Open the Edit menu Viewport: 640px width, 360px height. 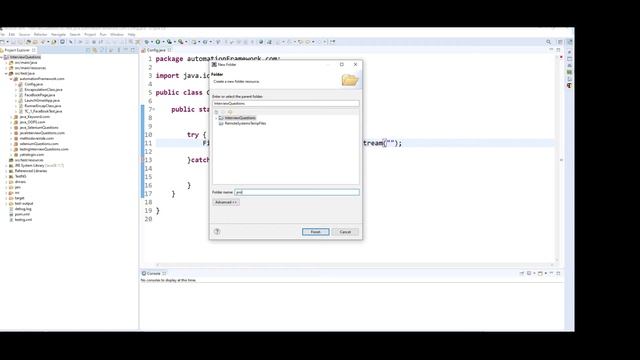click(12, 35)
